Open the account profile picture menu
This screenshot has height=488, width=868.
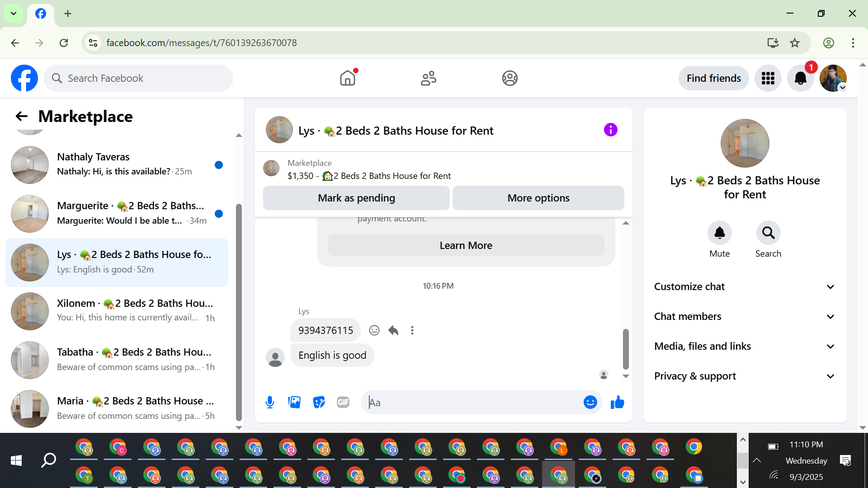833,78
